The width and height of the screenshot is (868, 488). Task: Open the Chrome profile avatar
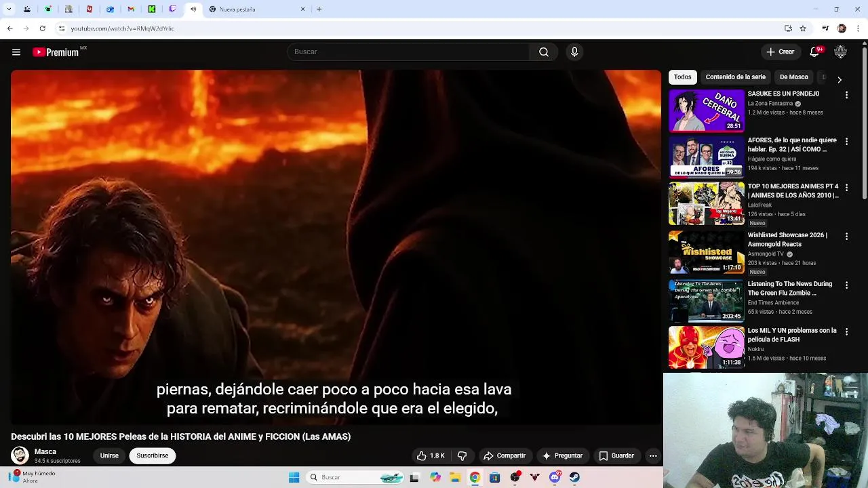tap(842, 28)
